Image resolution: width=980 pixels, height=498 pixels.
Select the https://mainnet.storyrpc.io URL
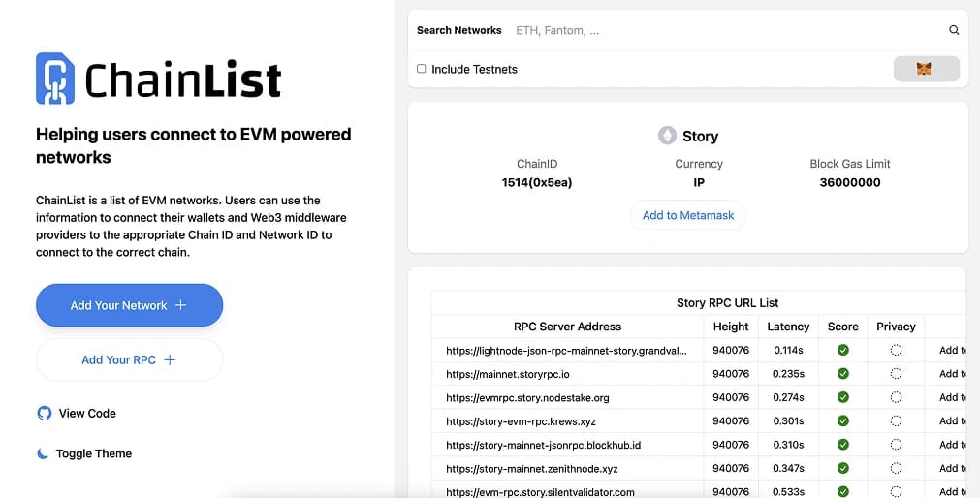pos(508,374)
